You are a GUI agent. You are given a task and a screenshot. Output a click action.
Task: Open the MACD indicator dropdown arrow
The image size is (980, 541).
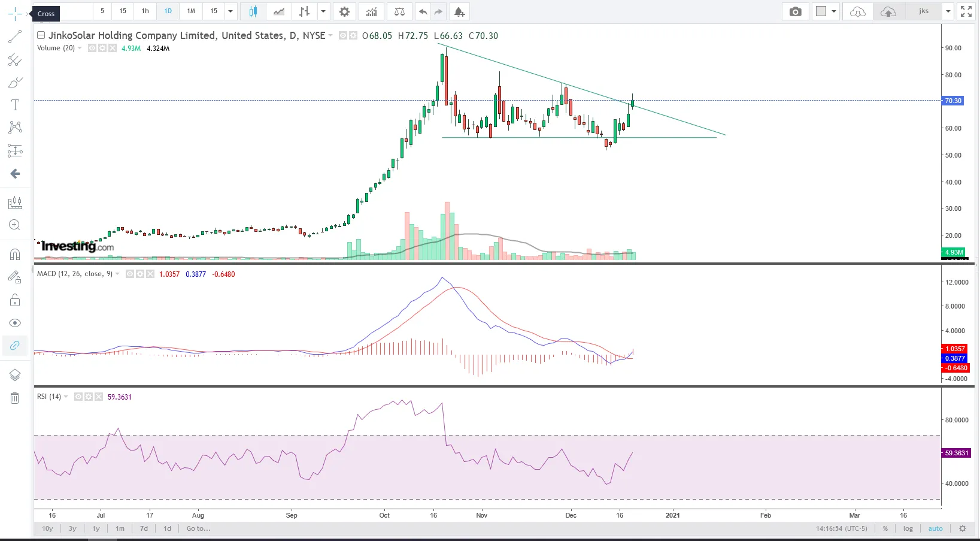[117, 274]
